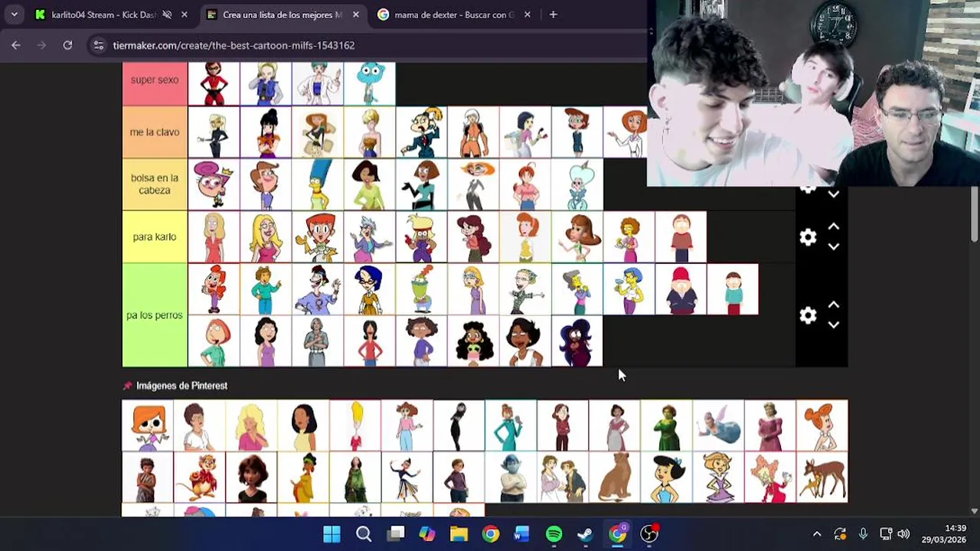Select the blue-skinned crossed-arms character image

(x=511, y=478)
